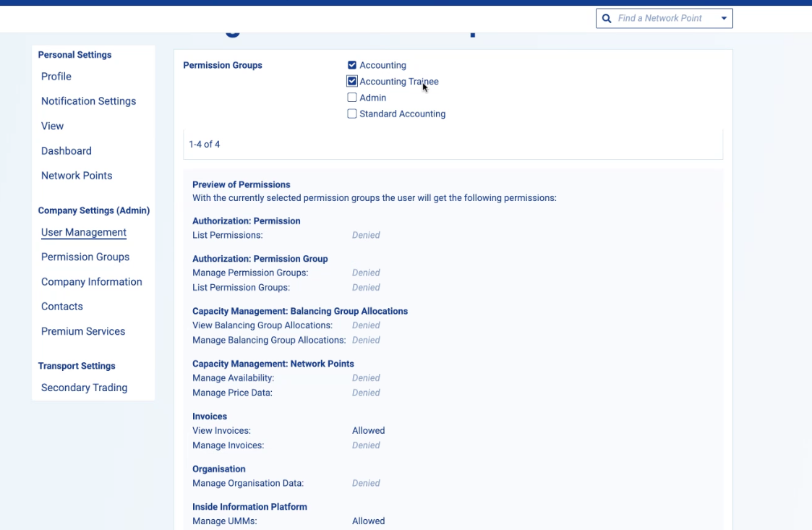Click the magnifier icon in search box
The image size is (812, 530).
607,18
